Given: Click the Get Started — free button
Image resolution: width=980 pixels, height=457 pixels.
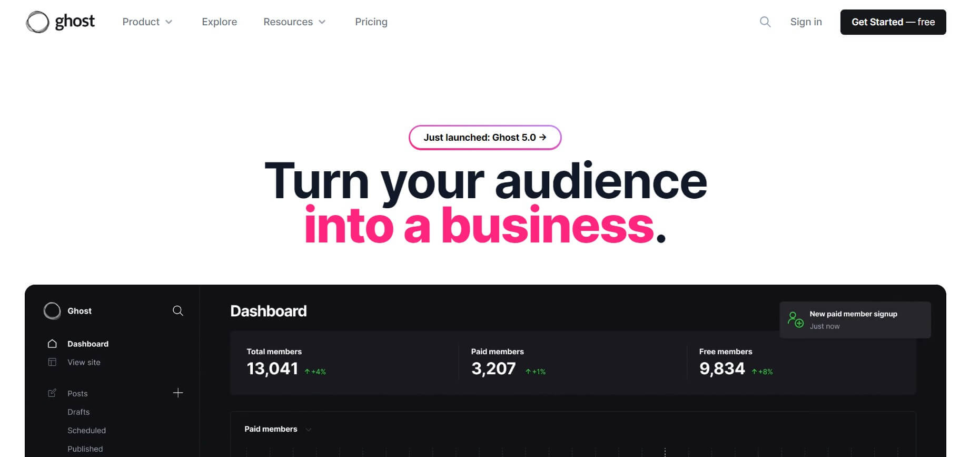Looking at the screenshot, I should point(893,22).
